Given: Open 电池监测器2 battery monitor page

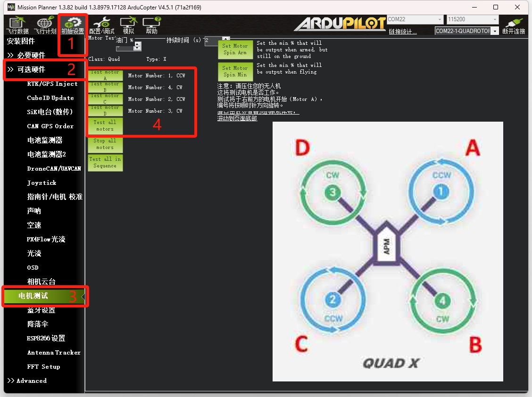Looking at the screenshot, I should tap(47, 154).
